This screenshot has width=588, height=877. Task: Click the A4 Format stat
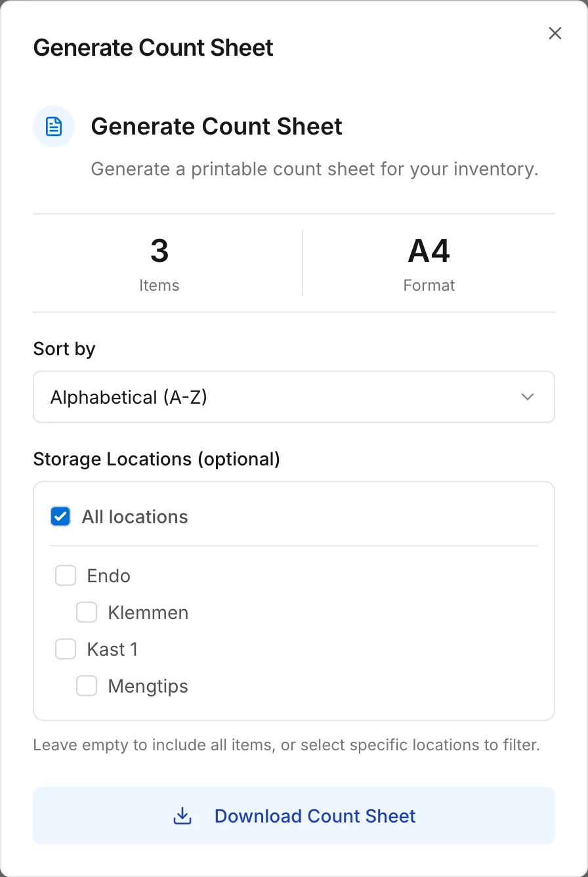429,263
